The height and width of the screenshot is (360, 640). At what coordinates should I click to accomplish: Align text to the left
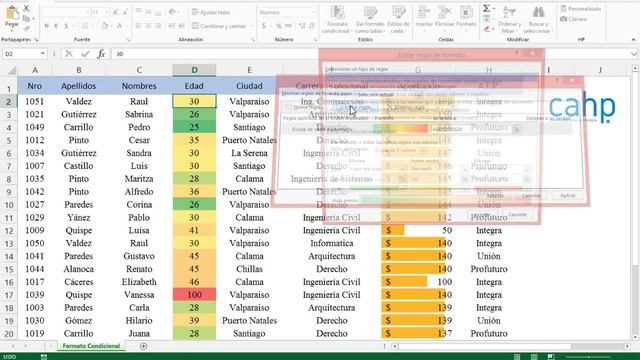[139, 26]
